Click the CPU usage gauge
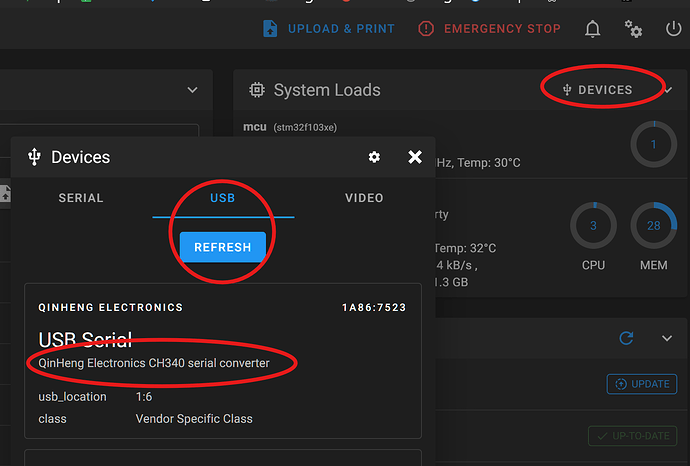 593,226
